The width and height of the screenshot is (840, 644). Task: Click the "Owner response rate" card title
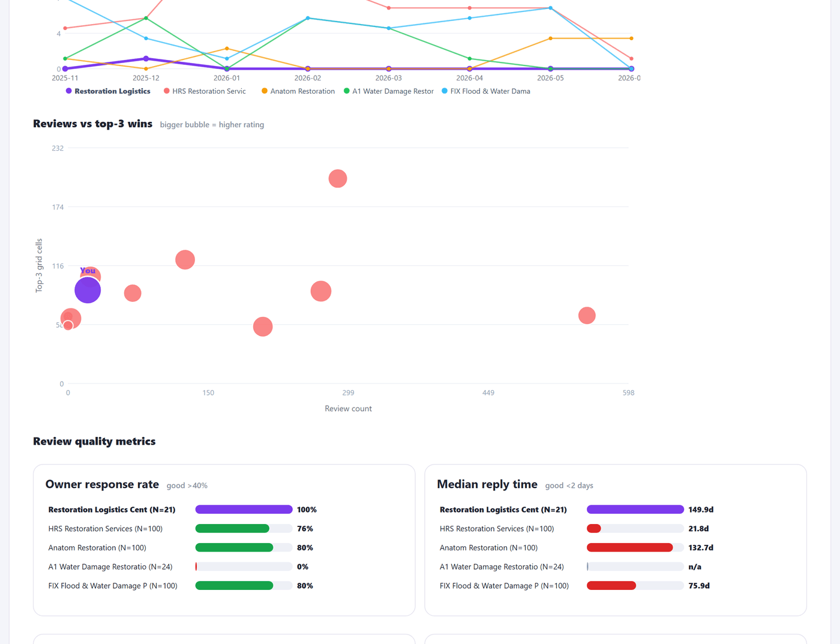(102, 484)
